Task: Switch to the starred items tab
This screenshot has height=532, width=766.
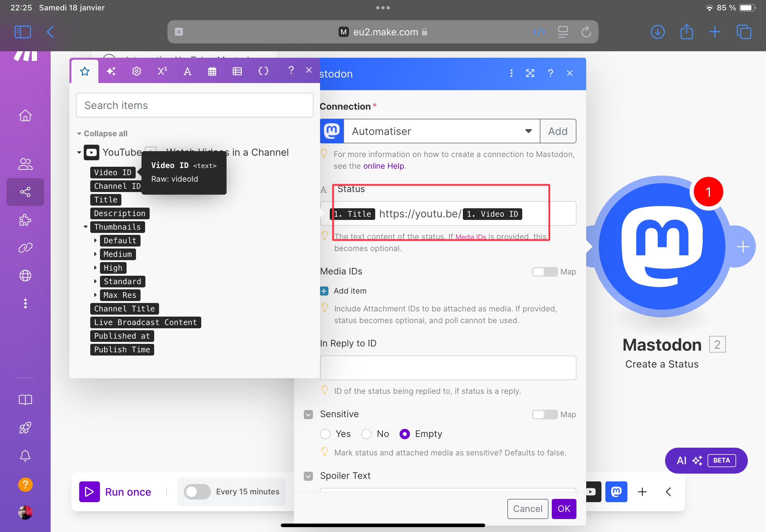Action: tap(85, 71)
